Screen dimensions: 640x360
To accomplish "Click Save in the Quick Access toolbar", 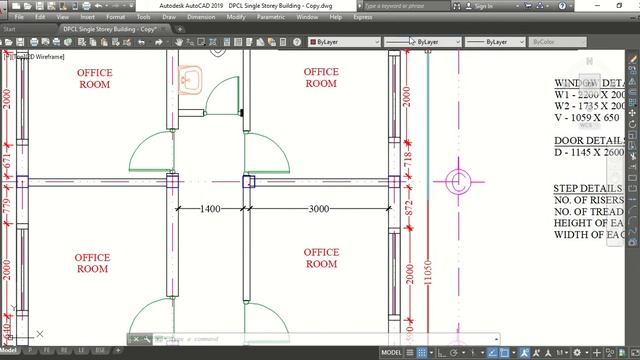I will [x=40, y=6].
